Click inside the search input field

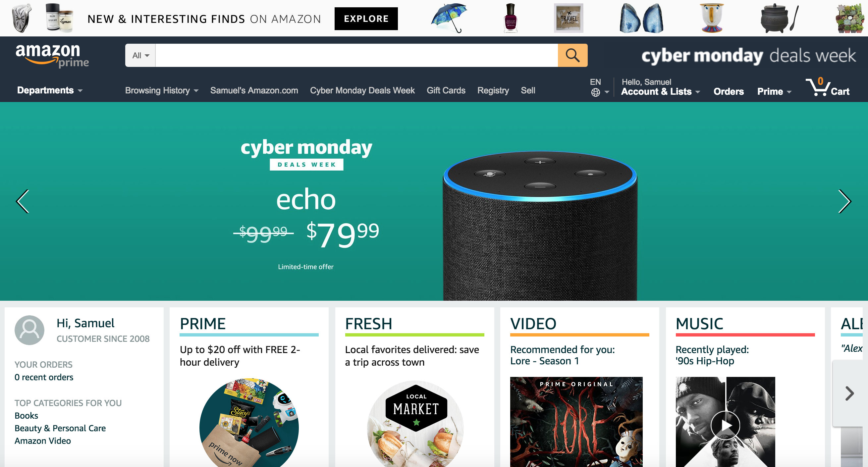pos(356,55)
